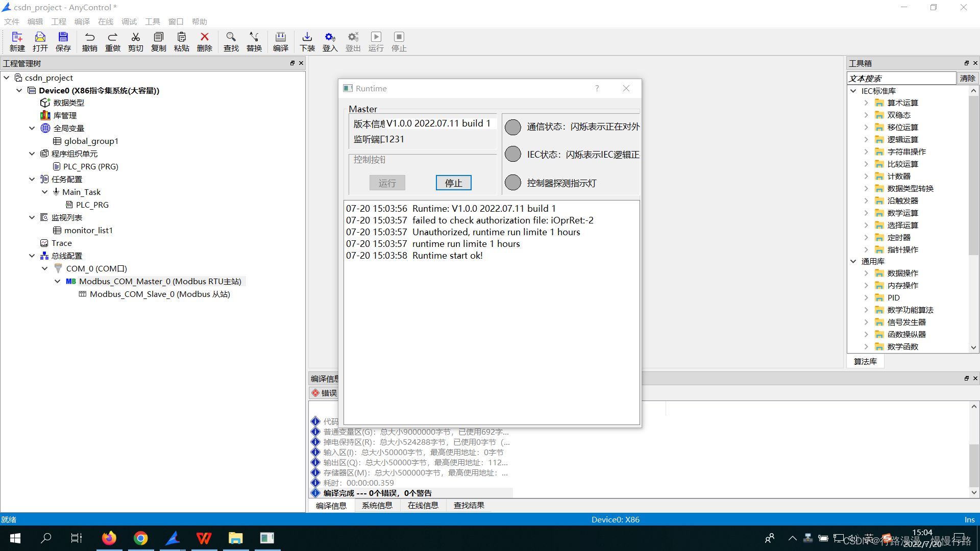Click the 算法库 button
The width and height of the screenshot is (980, 551).
865,361
